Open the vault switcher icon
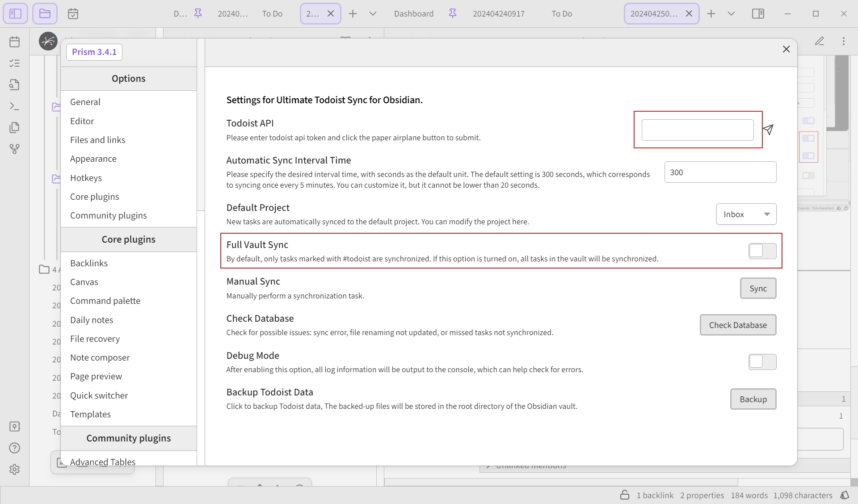Viewport: 858px width, 504px height. (15, 426)
